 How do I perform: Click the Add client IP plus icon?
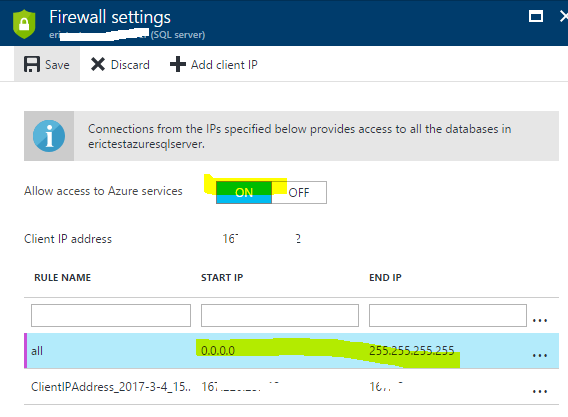(x=178, y=64)
